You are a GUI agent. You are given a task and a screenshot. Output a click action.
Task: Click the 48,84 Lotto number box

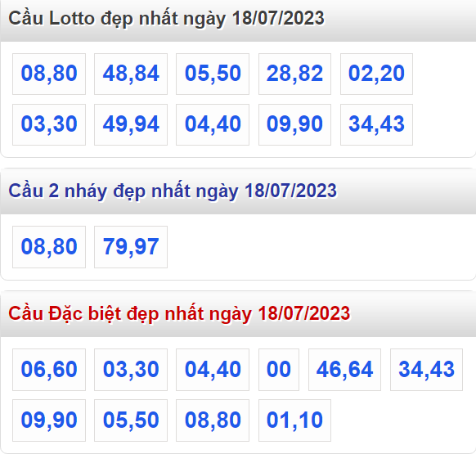coord(131,74)
